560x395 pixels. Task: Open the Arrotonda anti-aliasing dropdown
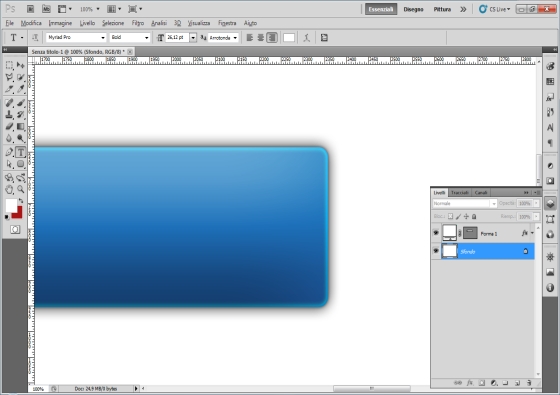235,38
